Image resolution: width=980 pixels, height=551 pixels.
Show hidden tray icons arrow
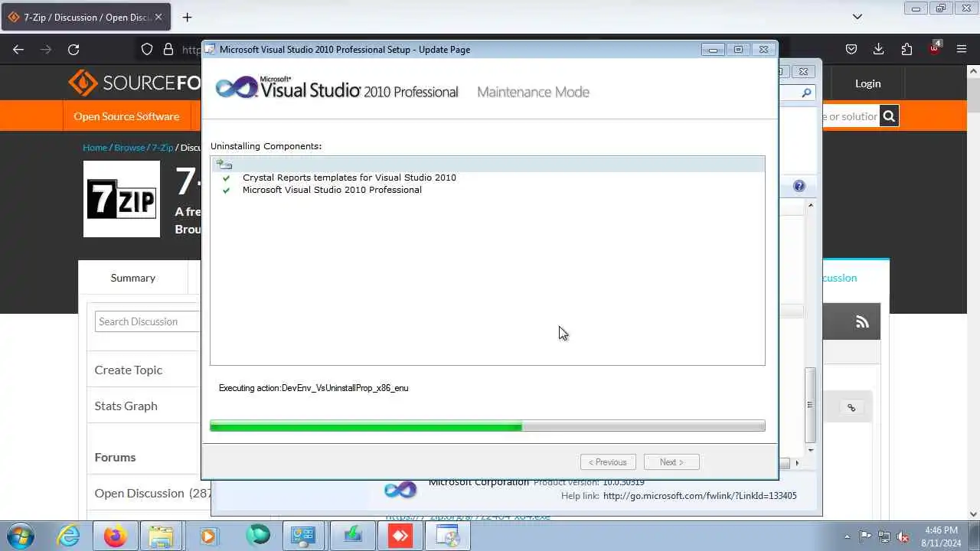tap(847, 536)
